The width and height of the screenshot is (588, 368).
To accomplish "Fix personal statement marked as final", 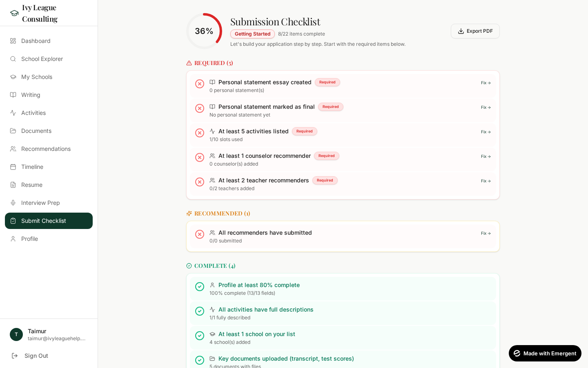I will 486,108.
